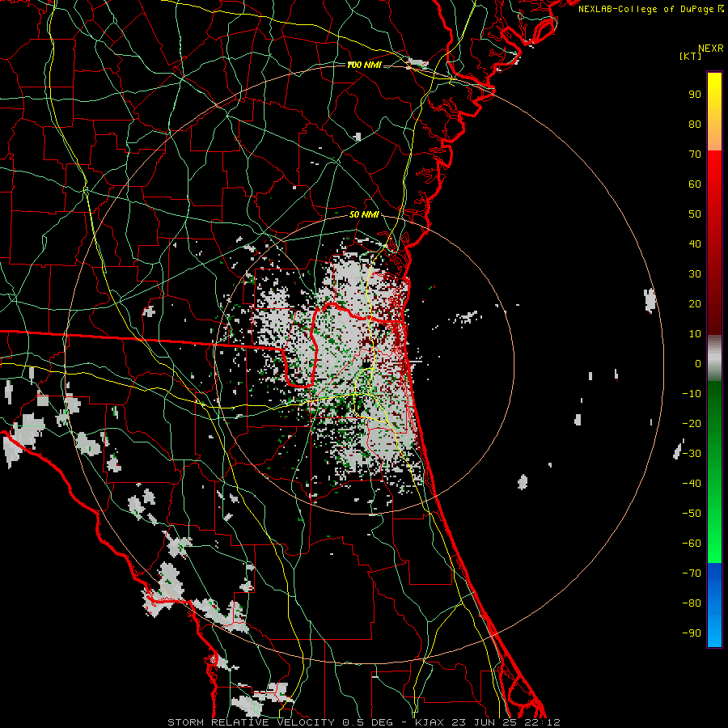728x728 pixels.
Task: Click the -50 value on the velocity scale
Action: pyautogui.click(x=692, y=514)
